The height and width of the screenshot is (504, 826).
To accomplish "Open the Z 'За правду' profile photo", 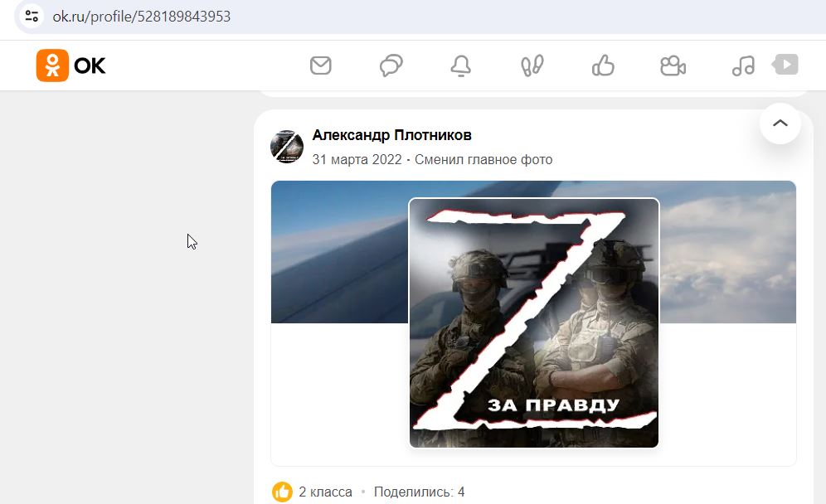I will coord(533,322).
